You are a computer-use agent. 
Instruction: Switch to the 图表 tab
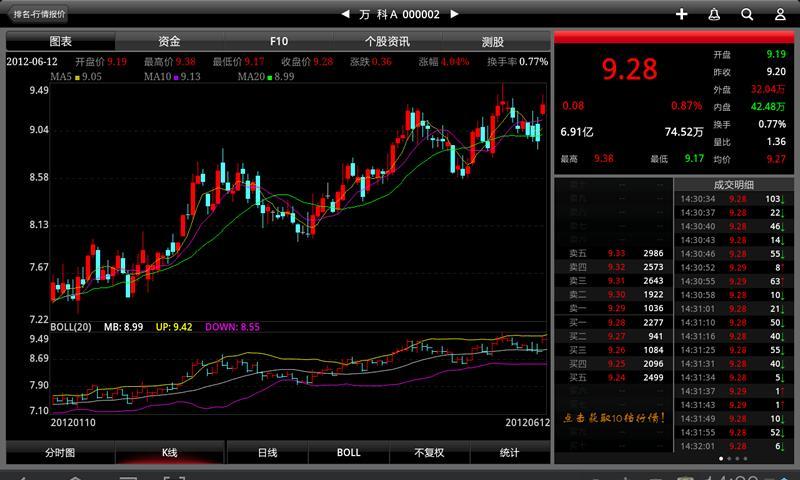point(61,41)
